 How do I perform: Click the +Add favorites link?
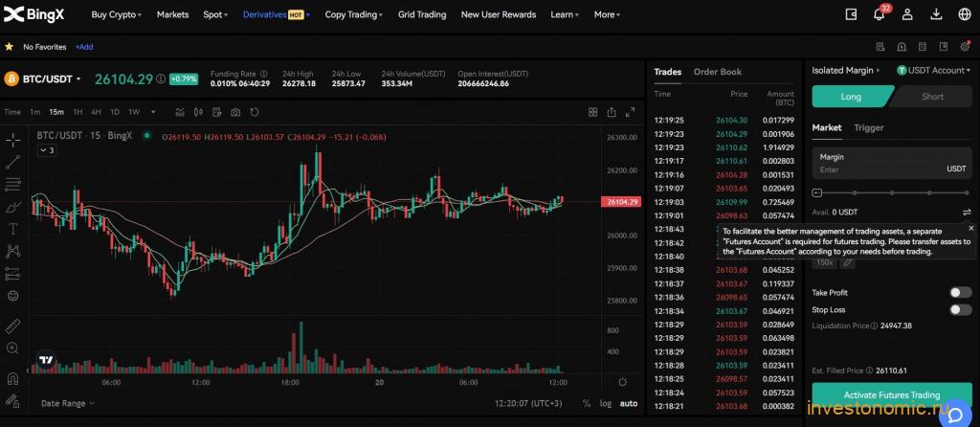(84, 47)
